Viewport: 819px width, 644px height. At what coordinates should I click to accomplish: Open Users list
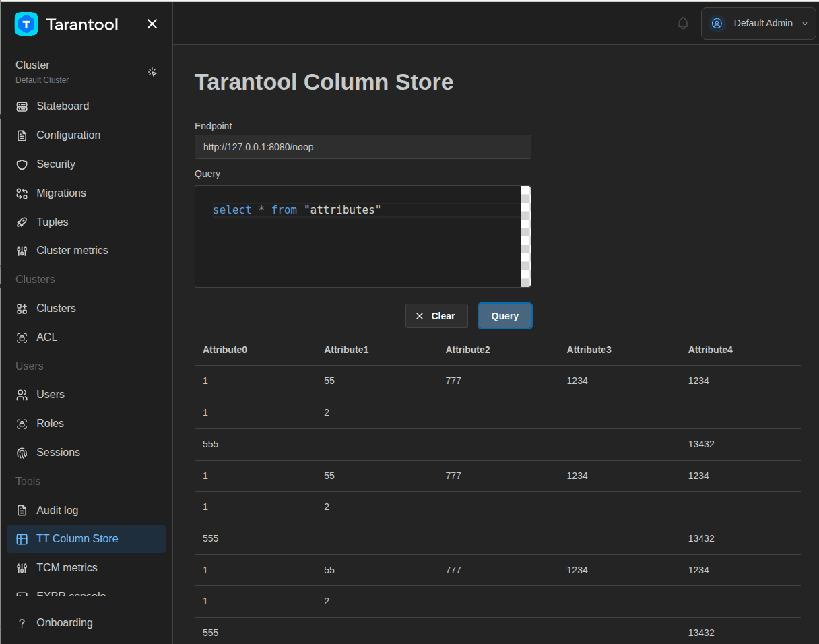click(x=86, y=395)
